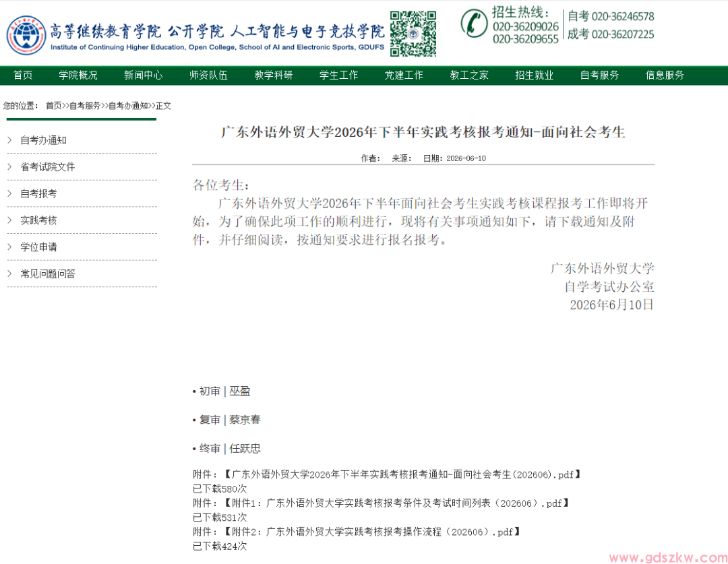Click the chevron beside 实践考核

9,220
